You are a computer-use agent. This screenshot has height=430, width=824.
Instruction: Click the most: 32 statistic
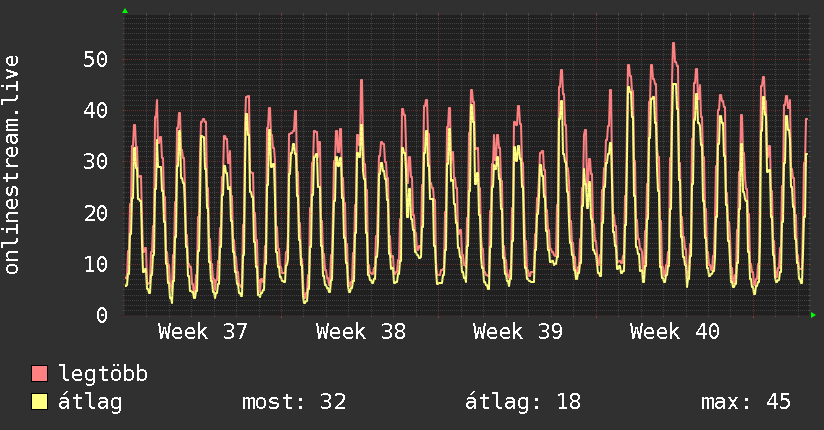coord(294,402)
